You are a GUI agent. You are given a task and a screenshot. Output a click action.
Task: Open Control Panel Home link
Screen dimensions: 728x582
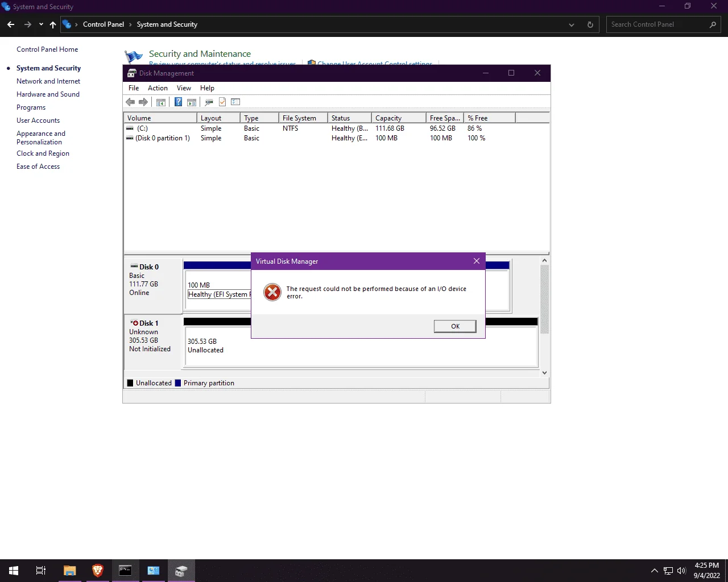click(47, 49)
